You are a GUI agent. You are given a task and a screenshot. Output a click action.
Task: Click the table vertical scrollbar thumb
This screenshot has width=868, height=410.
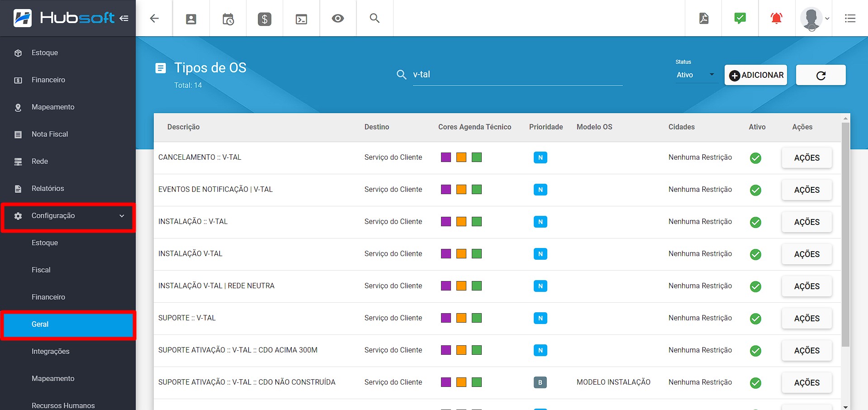tap(845, 234)
